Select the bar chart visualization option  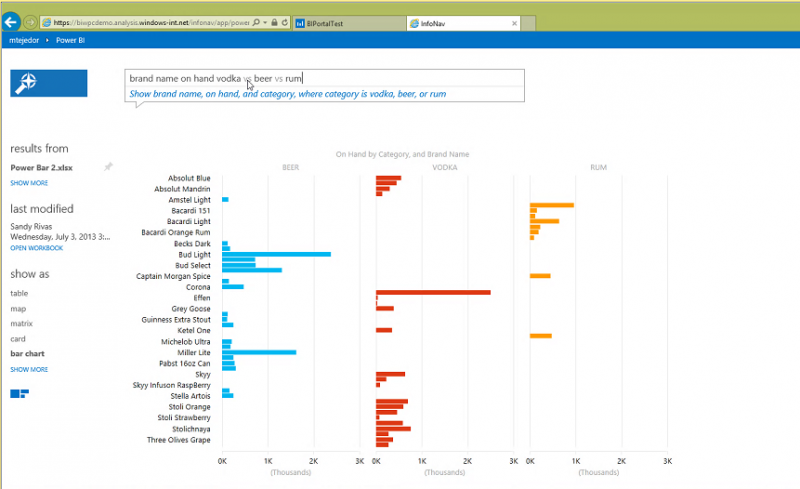27,353
